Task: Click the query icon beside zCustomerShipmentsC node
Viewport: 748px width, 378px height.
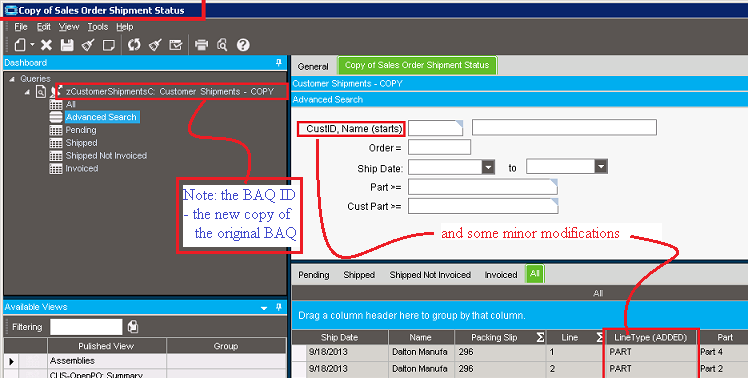Action: click(x=41, y=92)
